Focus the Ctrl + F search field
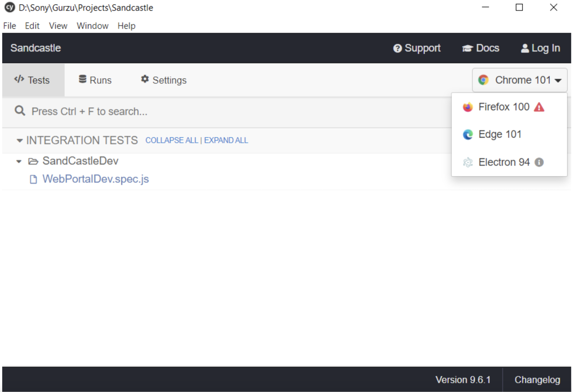This screenshot has height=392, width=572. coord(227,111)
